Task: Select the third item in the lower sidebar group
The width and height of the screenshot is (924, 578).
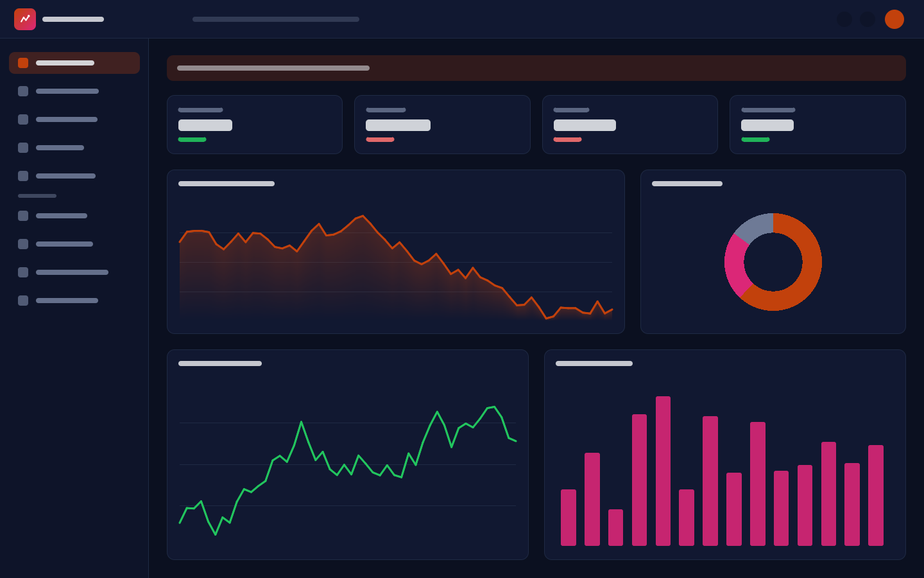Action: tap(74, 272)
